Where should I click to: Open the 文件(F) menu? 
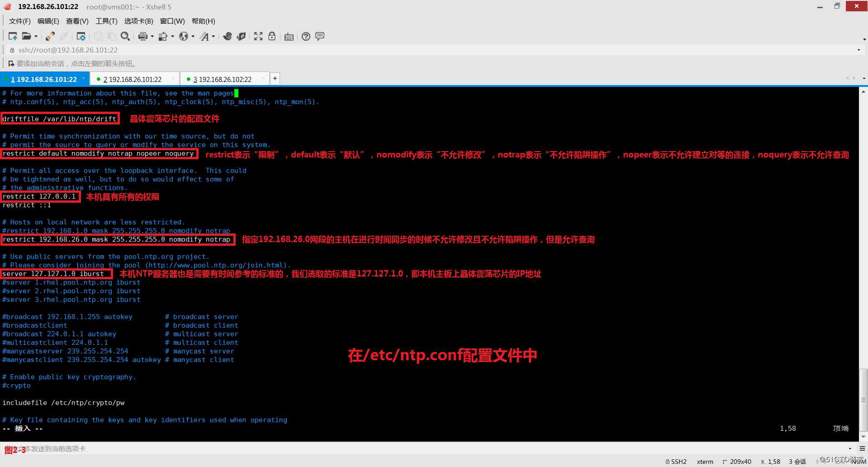point(19,21)
